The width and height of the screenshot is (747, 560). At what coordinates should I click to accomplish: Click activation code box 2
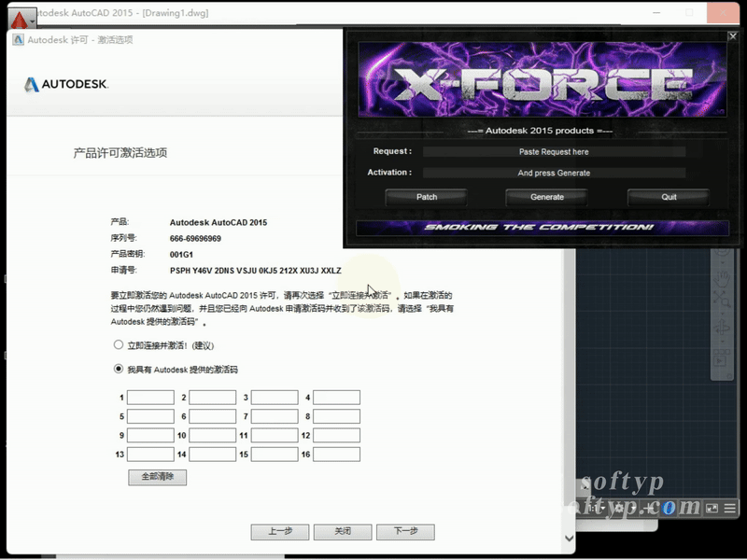coord(213,398)
